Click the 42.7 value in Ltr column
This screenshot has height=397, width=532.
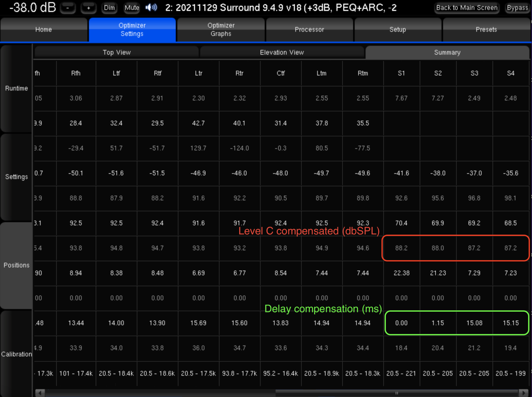pos(199,123)
